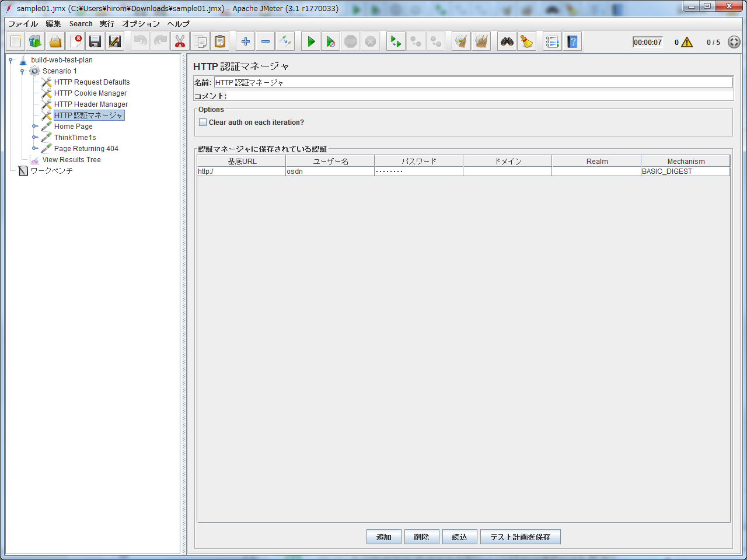The width and height of the screenshot is (747, 560).
Task: Open search with binoculars icon
Action: pyautogui.click(x=507, y=41)
